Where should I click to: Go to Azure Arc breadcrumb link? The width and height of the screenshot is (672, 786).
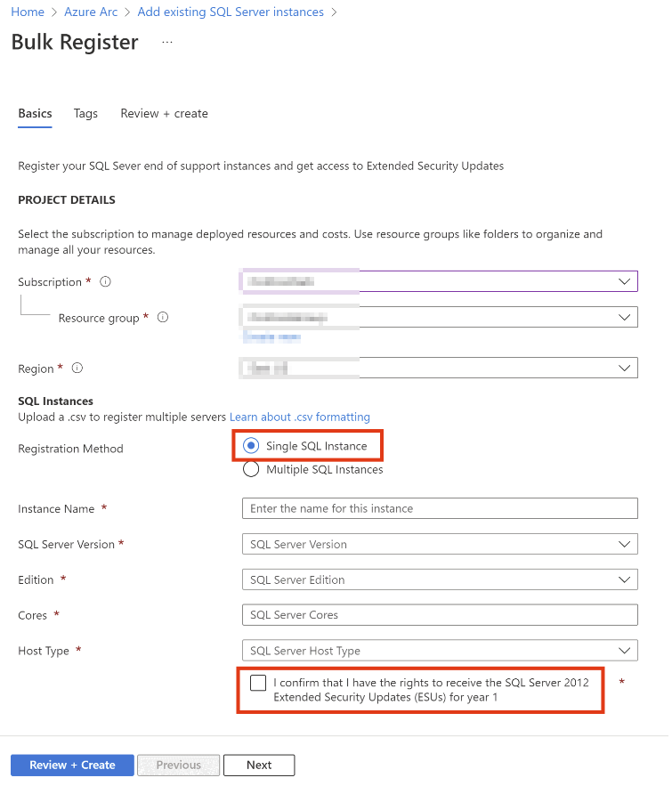point(91,12)
